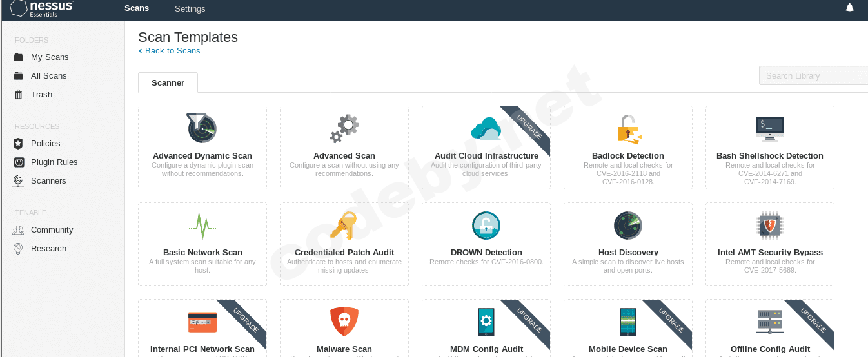
Task: Open the Community link
Action: 52,230
